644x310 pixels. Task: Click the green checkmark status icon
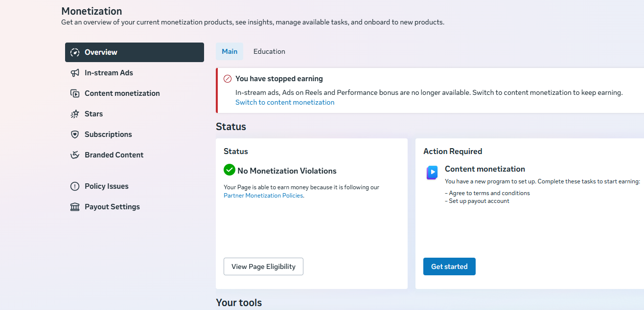point(230,170)
